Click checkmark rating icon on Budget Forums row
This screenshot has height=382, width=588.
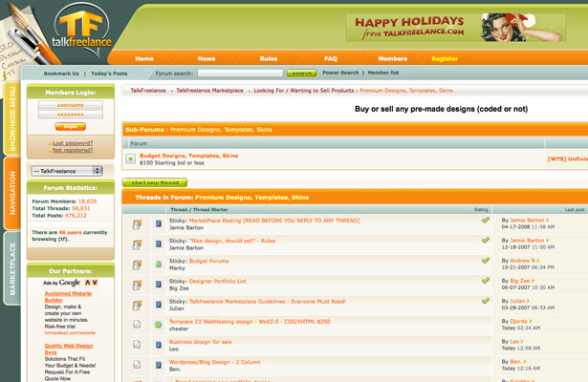486,261
